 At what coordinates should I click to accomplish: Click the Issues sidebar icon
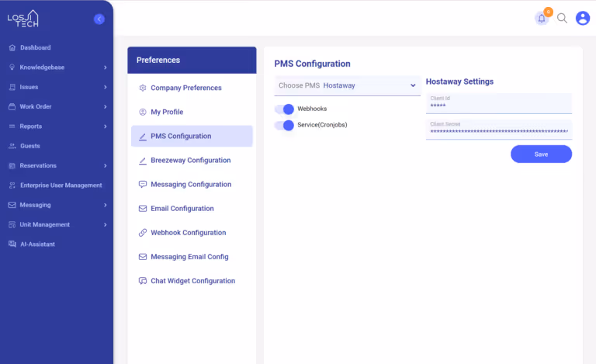[12, 87]
